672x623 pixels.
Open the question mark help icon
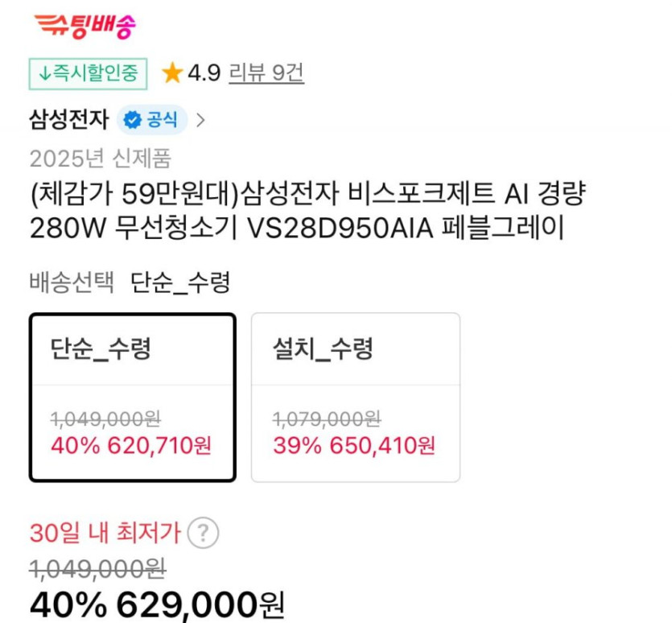[x=203, y=533]
